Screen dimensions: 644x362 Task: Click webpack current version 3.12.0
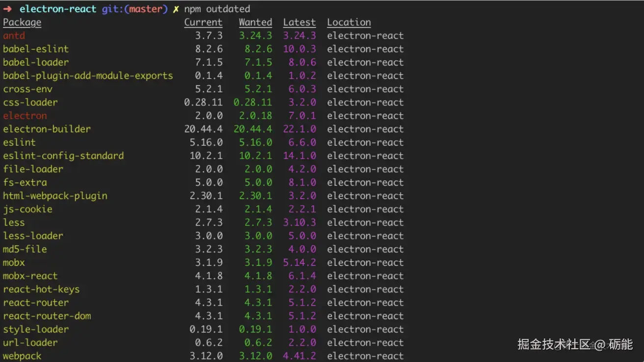tap(206, 356)
